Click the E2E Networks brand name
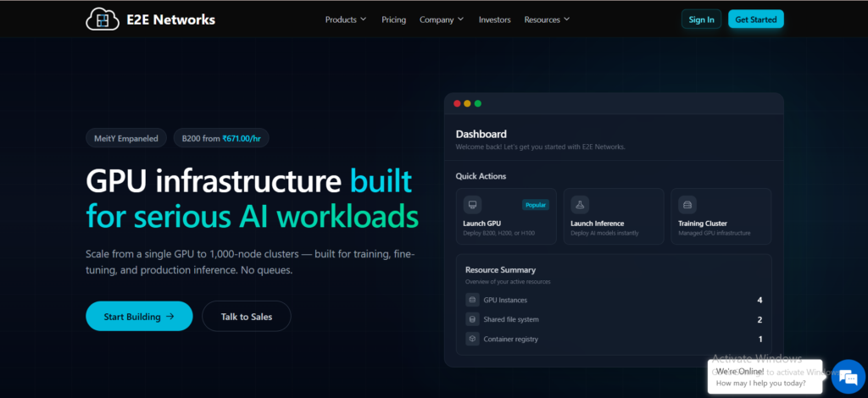This screenshot has width=868, height=398. coord(170,19)
